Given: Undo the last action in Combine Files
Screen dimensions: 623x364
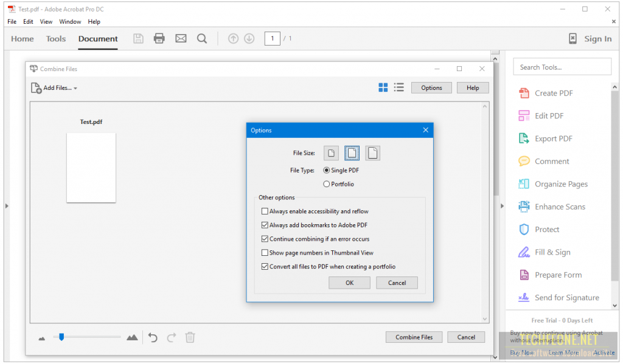Looking at the screenshot, I should pyautogui.click(x=153, y=337).
